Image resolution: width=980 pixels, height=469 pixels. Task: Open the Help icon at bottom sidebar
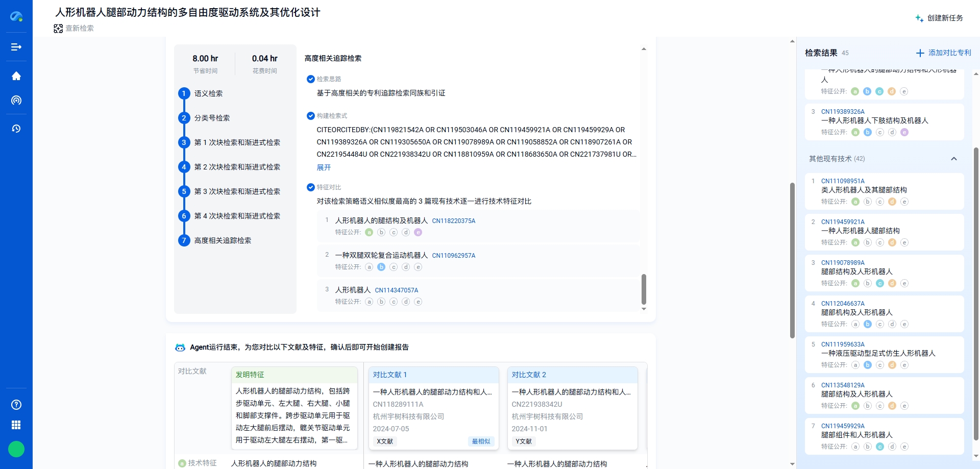[16, 404]
